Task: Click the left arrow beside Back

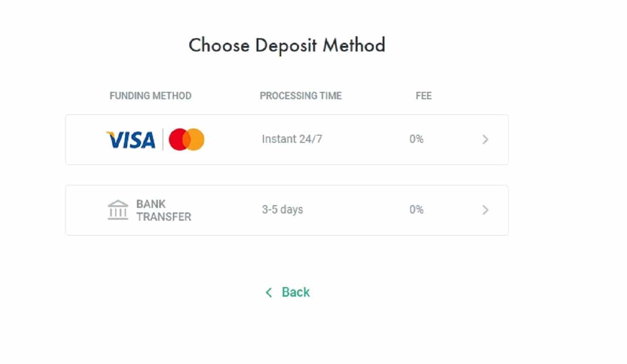Action: tap(269, 293)
